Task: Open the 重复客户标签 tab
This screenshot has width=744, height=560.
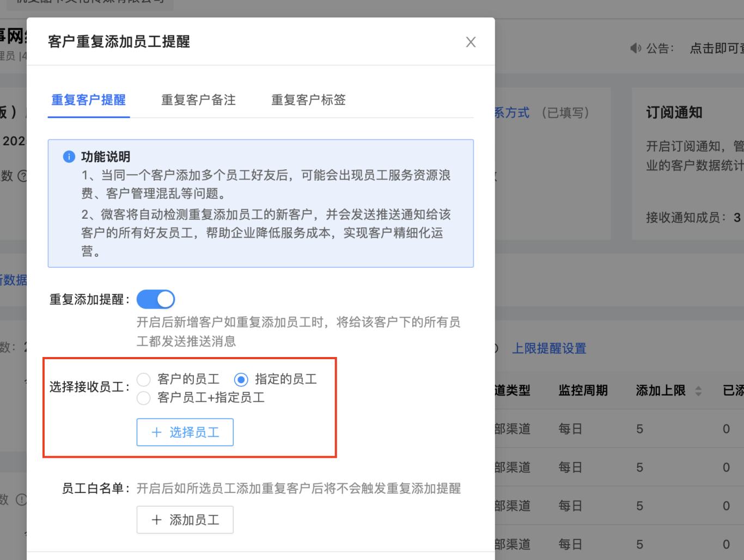Action: point(309,100)
